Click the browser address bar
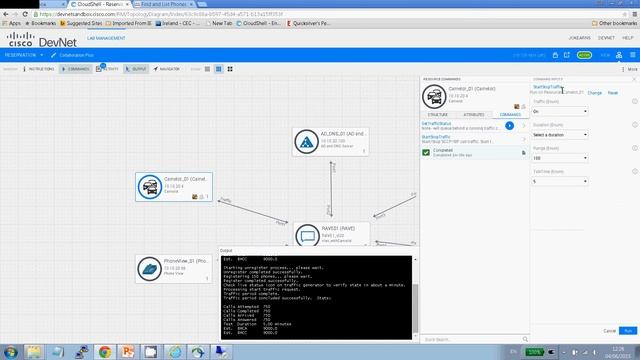 click(x=327, y=14)
